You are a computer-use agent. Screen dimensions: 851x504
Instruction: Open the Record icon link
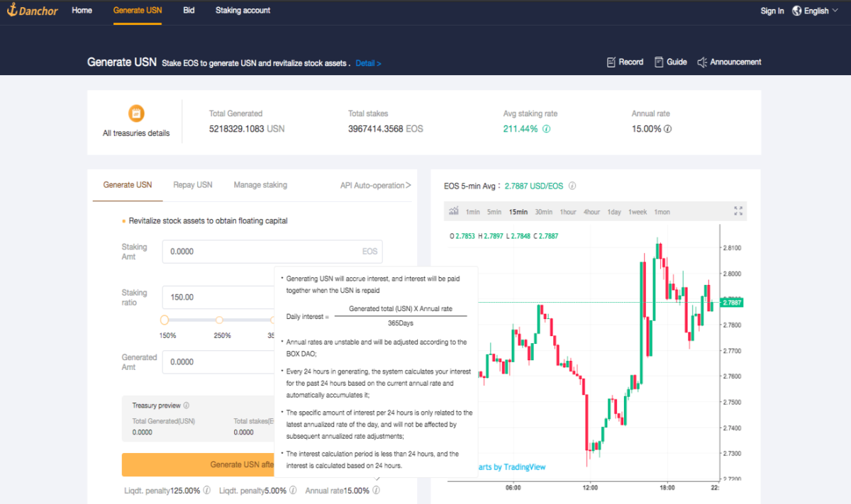(x=611, y=62)
